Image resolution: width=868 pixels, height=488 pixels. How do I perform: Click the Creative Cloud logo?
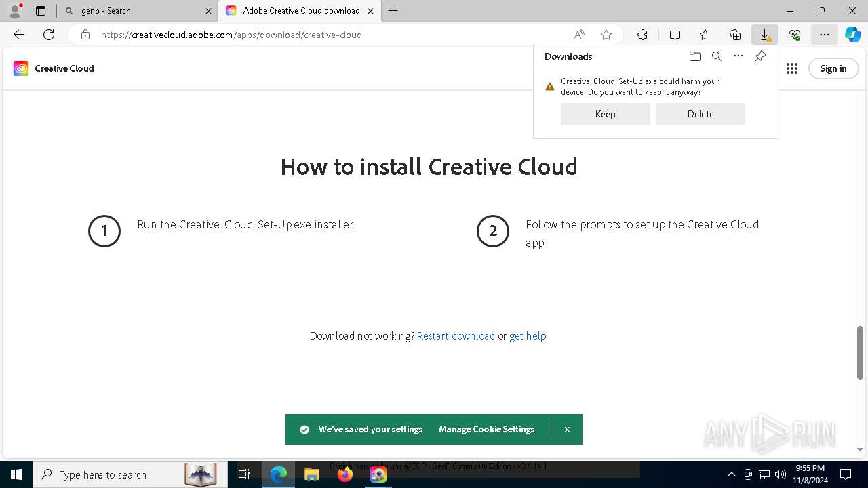click(x=54, y=68)
